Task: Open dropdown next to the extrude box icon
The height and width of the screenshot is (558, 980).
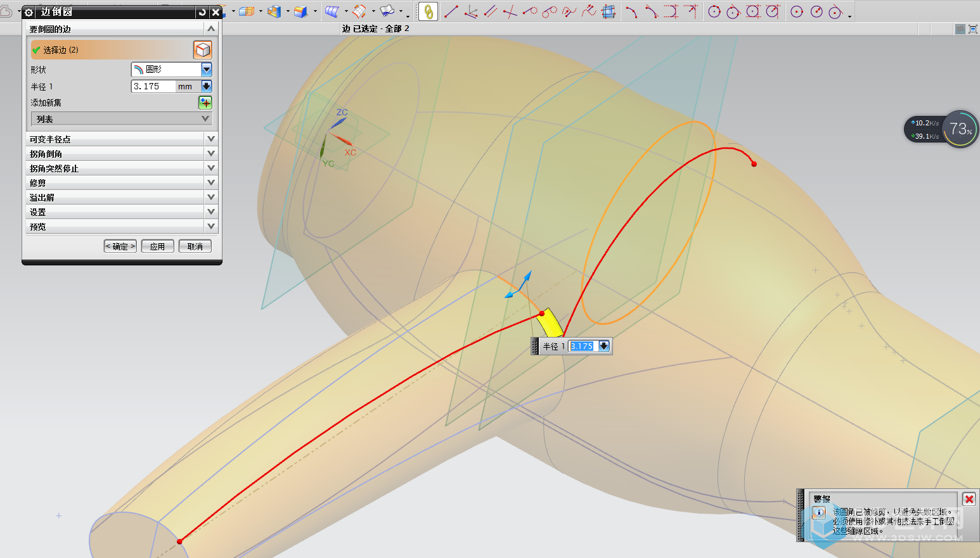Action: point(260,11)
